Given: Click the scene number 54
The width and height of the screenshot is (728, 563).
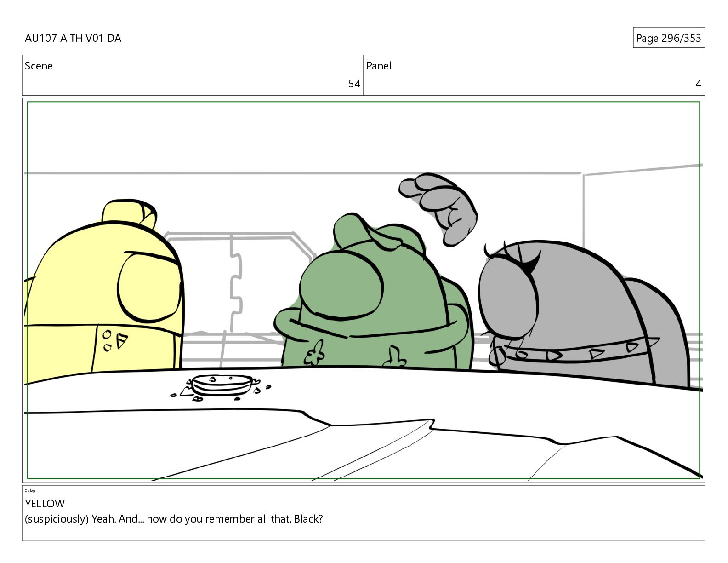Looking at the screenshot, I should pos(354,84).
